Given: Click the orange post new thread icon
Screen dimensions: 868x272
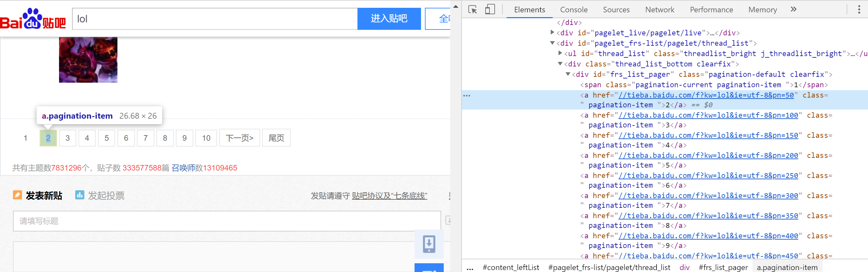Looking at the screenshot, I should tap(17, 195).
